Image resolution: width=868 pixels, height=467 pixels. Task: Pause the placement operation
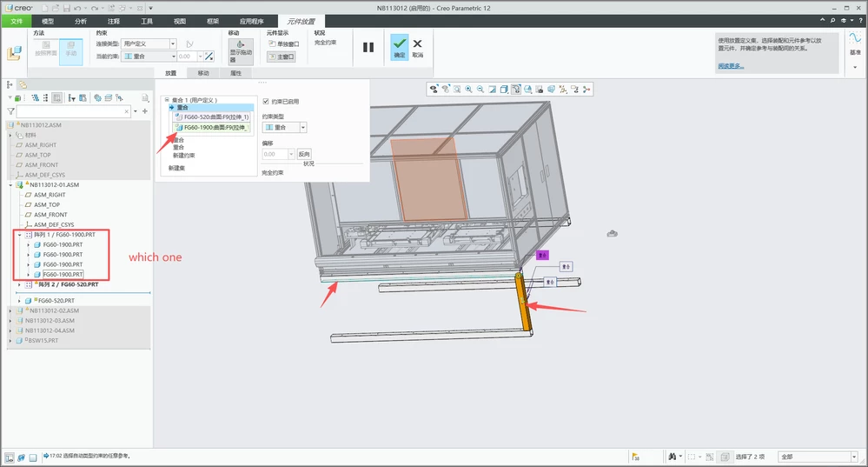click(x=368, y=47)
